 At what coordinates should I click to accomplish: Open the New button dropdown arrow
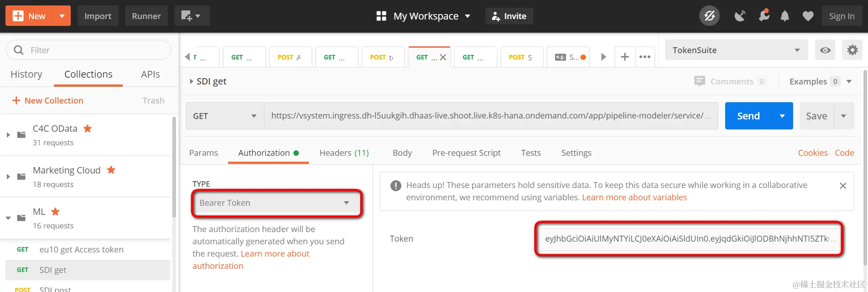(x=62, y=16)
